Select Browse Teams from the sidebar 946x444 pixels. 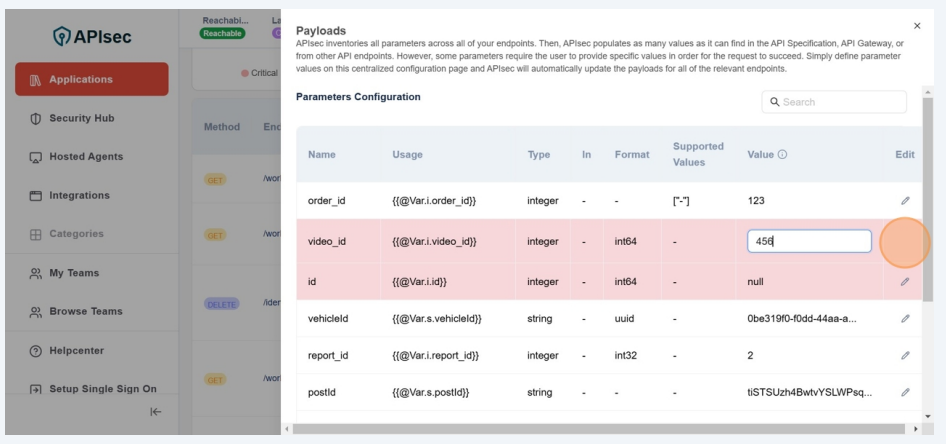click(x=86, y=311)
